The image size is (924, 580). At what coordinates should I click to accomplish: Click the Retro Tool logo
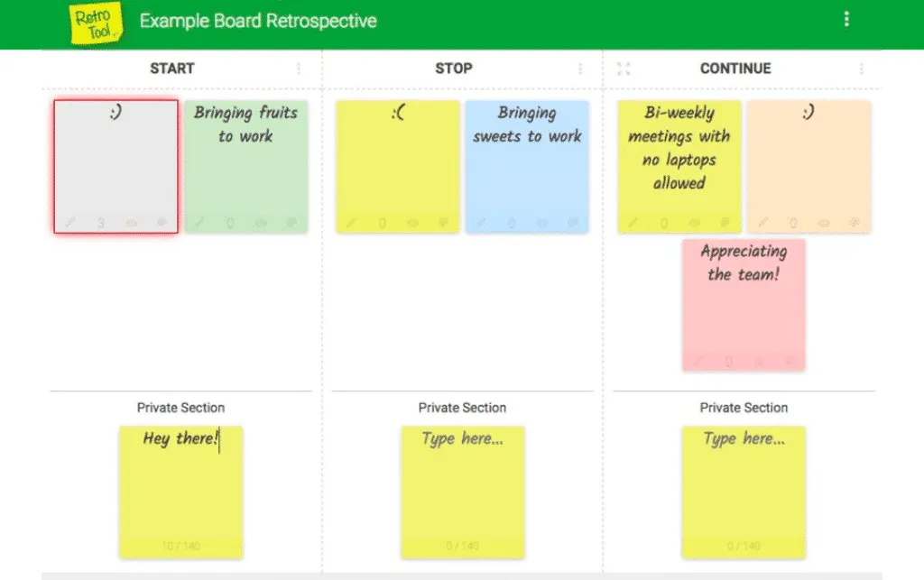96,23
